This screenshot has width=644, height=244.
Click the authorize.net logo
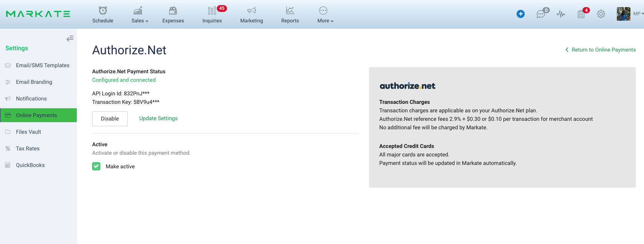tap(407, 86)
